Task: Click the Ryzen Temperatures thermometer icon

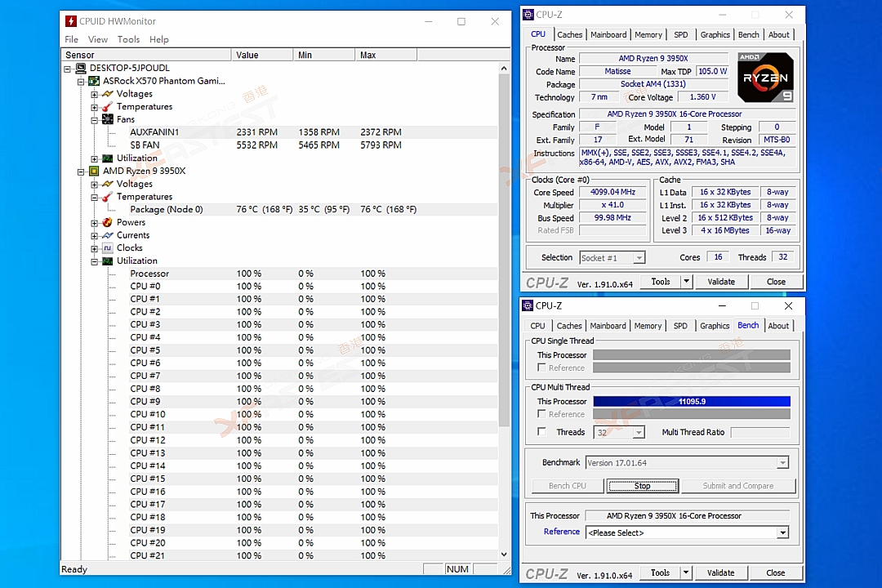Action: click(108, 197)
